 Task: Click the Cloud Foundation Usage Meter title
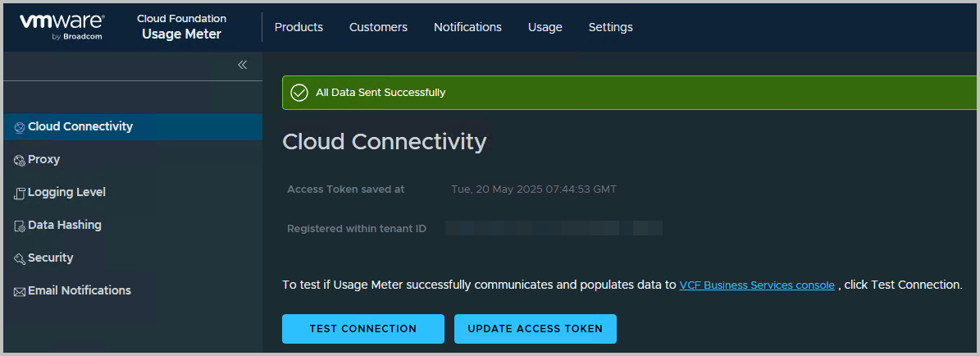tap(182, 27)
